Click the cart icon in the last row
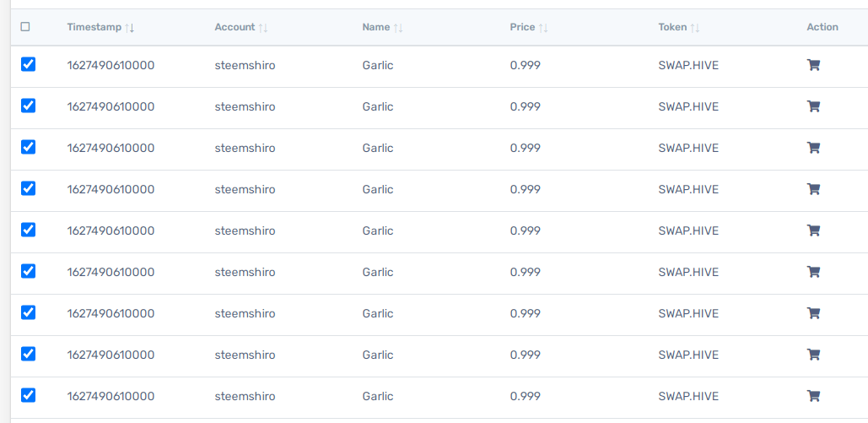This screenshot has width=868, height=423. coord(813,396)
